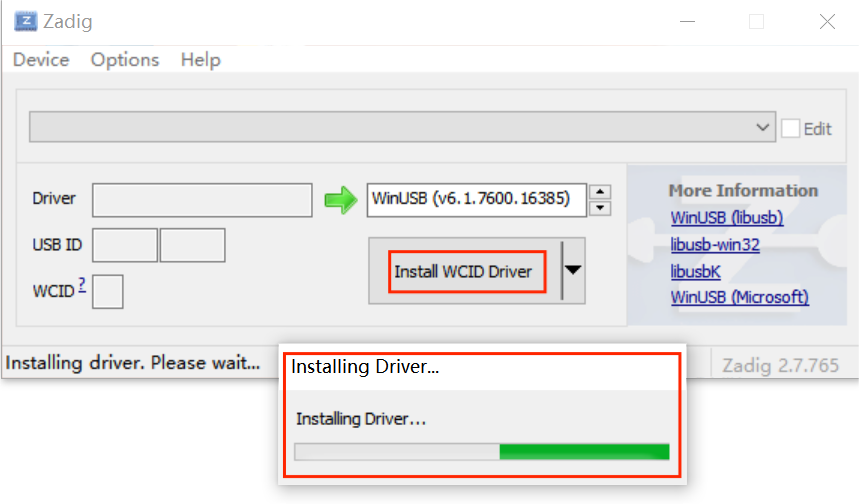Click the Zadig 2.7.765 version text
Viewport: 859px width, 504px height.
pyautogui.click(x=780, y=365)
